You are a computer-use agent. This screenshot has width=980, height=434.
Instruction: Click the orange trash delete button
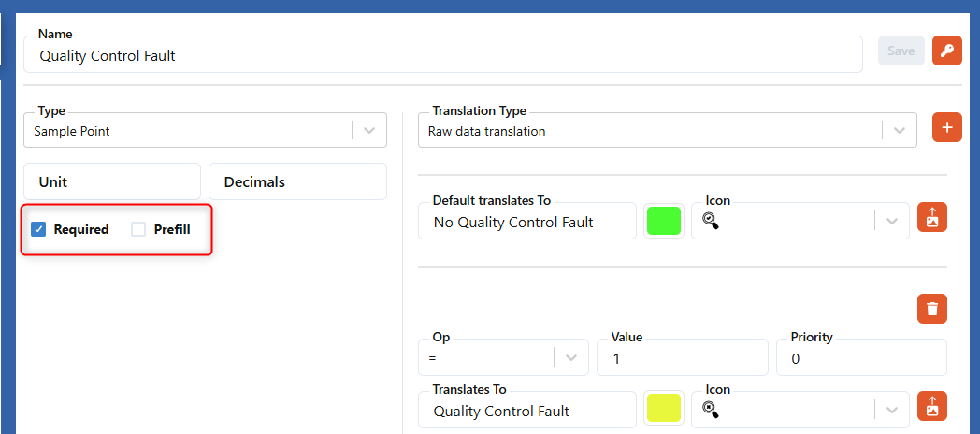point(931,309)
